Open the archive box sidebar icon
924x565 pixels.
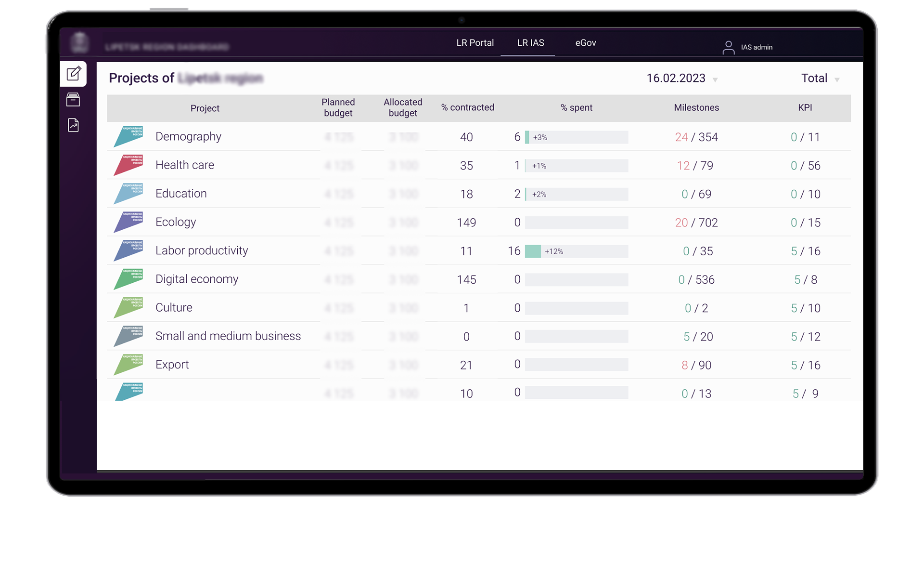point(73,100)
